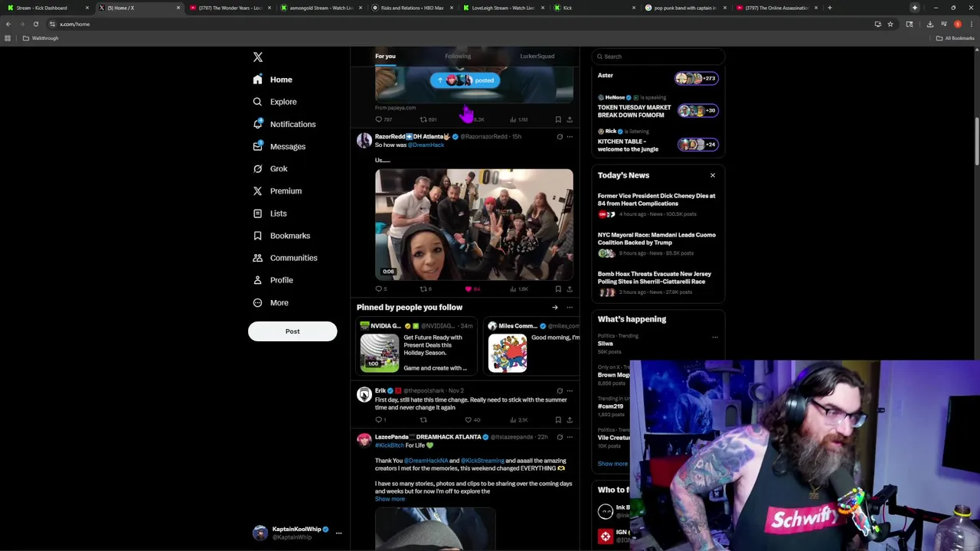This screenshot has height=551, width=980.
Task: Open more options for the Sliwa trend
Action: pos(715,337)
